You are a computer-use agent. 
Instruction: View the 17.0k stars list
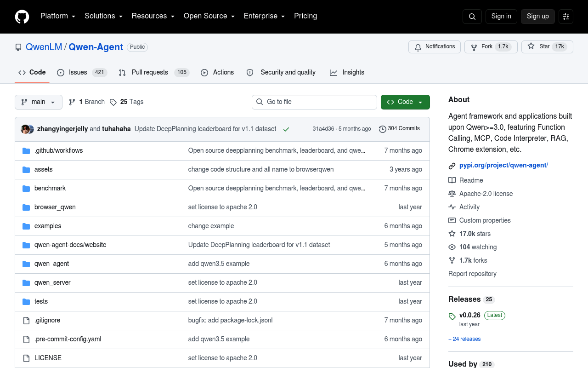(469, 234)
